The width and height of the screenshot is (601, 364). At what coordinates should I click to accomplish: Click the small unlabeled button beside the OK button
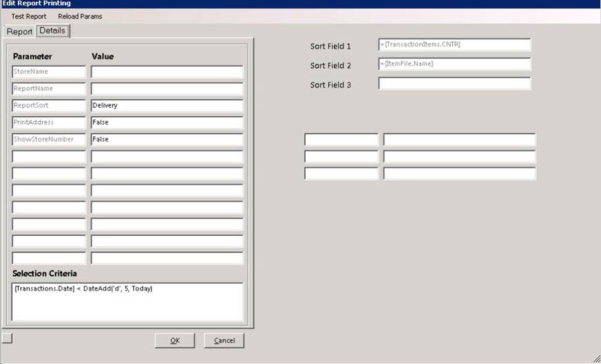(7, 338)
